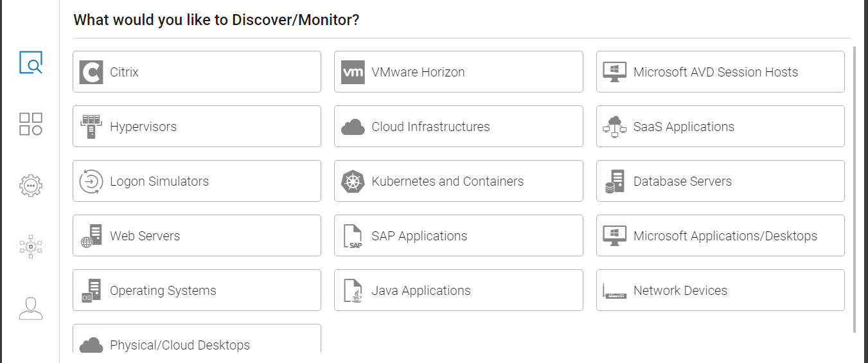Select the Java Applications card
868x363 pixels.
[x=459, y=290]
